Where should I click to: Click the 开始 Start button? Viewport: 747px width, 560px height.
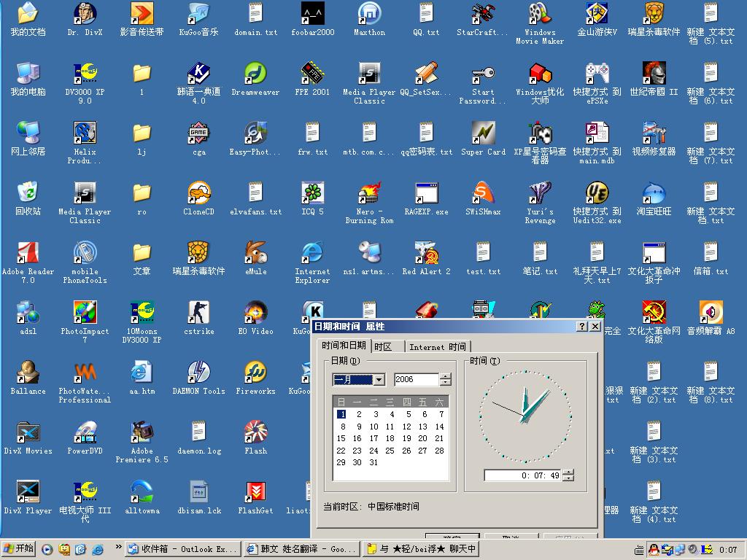click(x=18, y=549)
